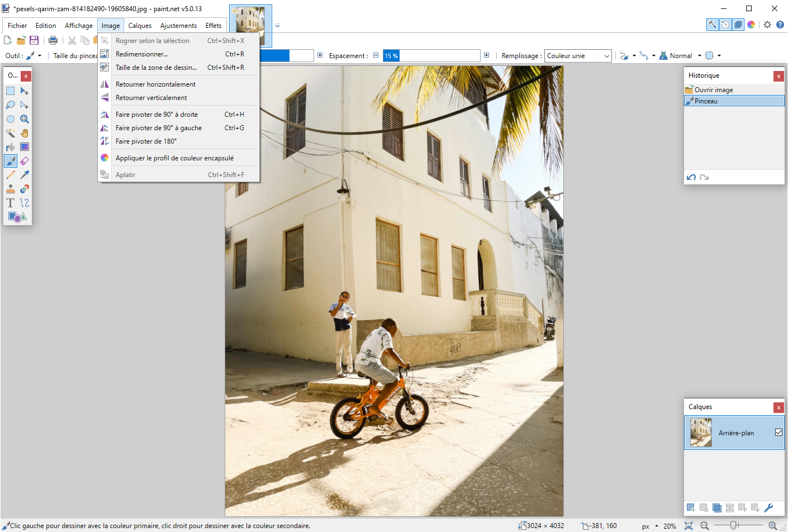Activate the Text tool
The height and width of the screenshot is (532, 788).
(10, 203)
